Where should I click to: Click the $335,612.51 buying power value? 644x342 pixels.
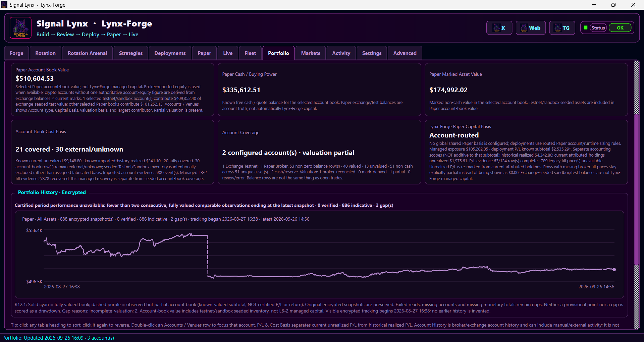(x=241, y=90)
